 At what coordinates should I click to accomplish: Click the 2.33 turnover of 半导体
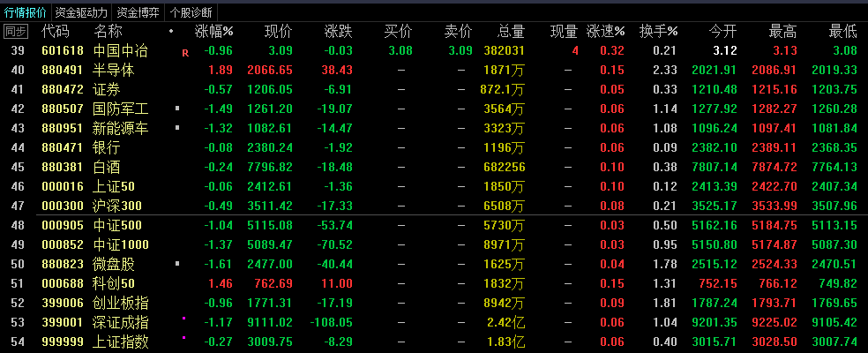[665, 71]
